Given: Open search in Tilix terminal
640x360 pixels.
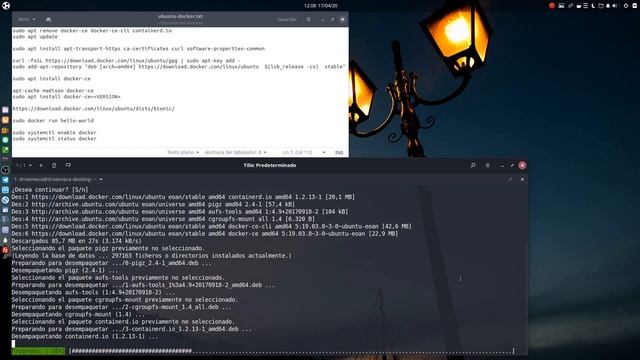Looking at the screenshot, I should (x=473, y=165).
